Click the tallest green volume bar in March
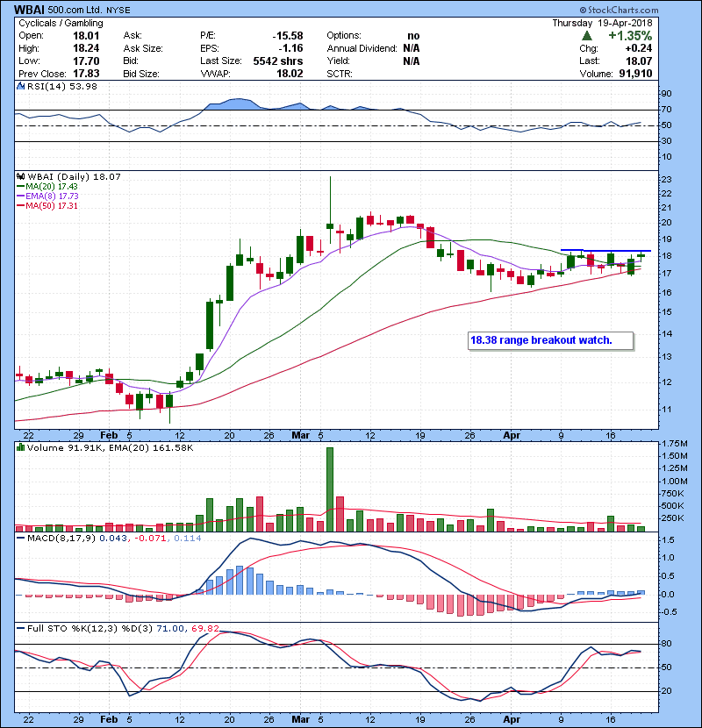The width and height of the screenshot is (702, 728). coord(330,489)
